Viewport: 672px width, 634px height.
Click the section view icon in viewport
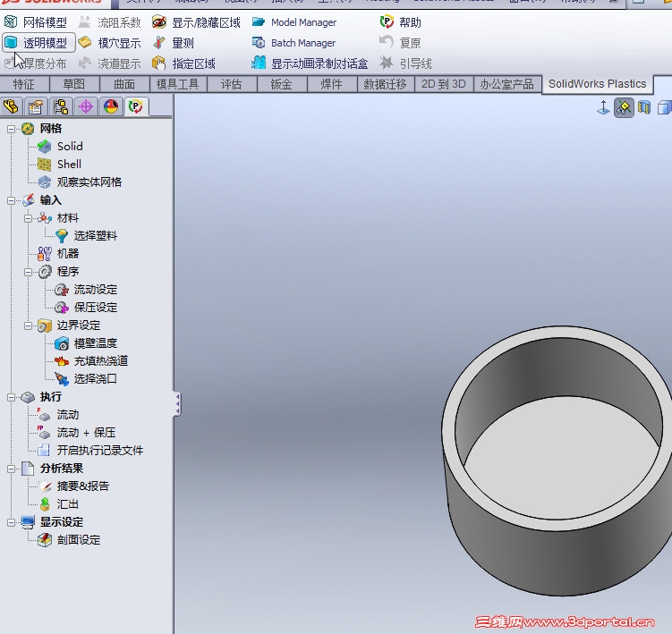click(643, 107)
